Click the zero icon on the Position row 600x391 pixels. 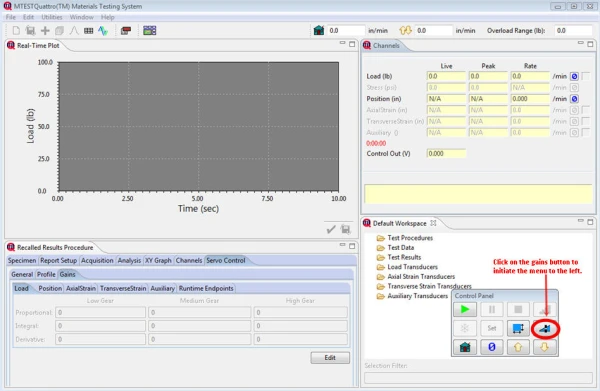[x=574, y=99]
